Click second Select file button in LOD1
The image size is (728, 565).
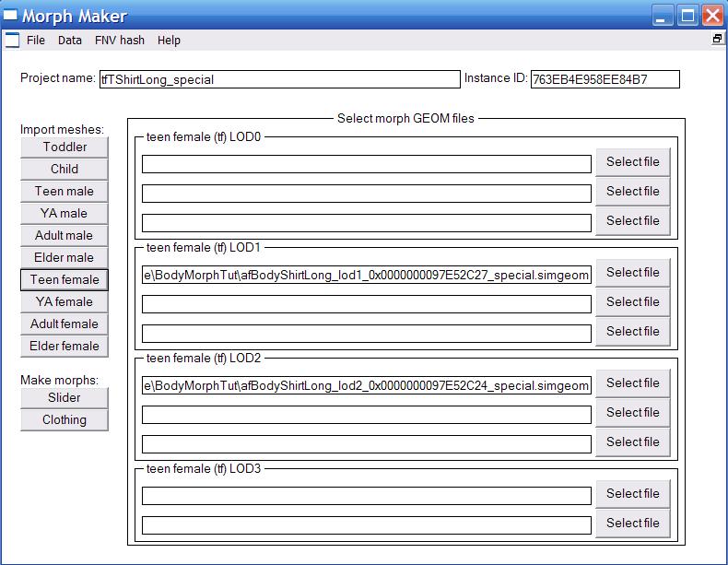633,301
